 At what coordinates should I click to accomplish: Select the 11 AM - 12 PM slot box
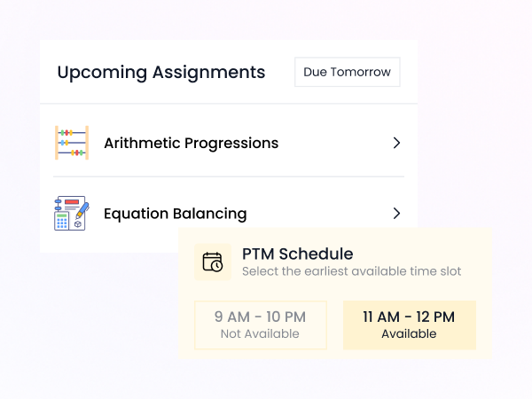coord(409,325)
